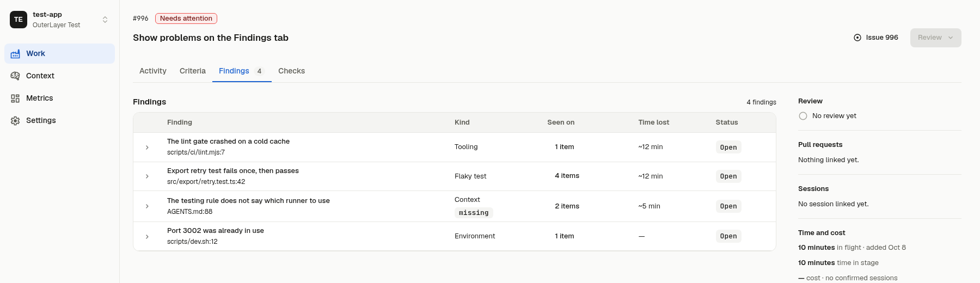The height and width of the screenshot is (283, 980).
Task: Click the Context icon in the sidebar
Action: pos(15,76)
